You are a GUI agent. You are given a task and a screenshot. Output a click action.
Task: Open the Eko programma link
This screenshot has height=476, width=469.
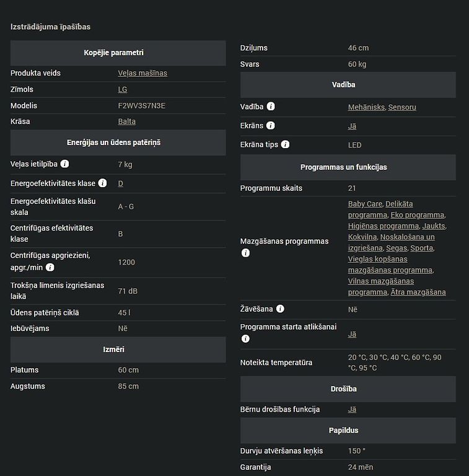coord(417,215)
